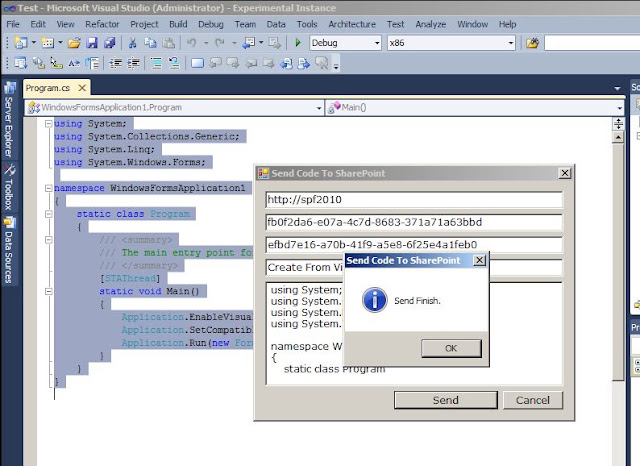Image resolution: width=640 pixels, height=466 pixels.
Task: Collapse the namespace WindowsFormsApplication1 block
Action: (x=49, y=188)
